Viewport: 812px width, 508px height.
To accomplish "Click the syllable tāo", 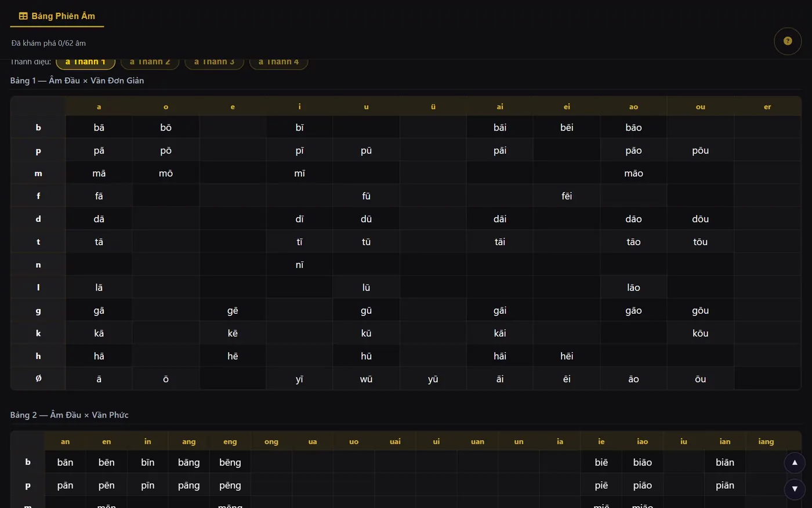I will (x=633, y=242).
